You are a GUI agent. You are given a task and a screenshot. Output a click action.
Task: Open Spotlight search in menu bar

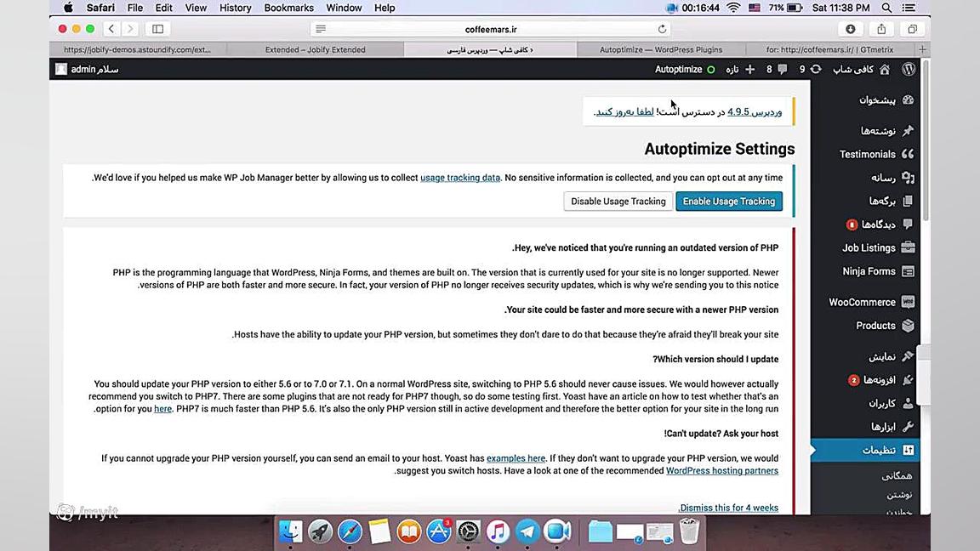[x=886, y=9]
